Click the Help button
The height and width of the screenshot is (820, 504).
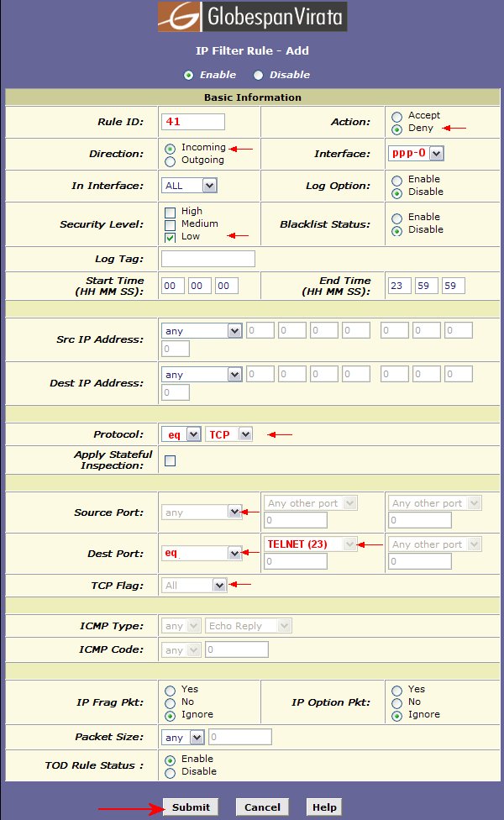tap(324, 807)
